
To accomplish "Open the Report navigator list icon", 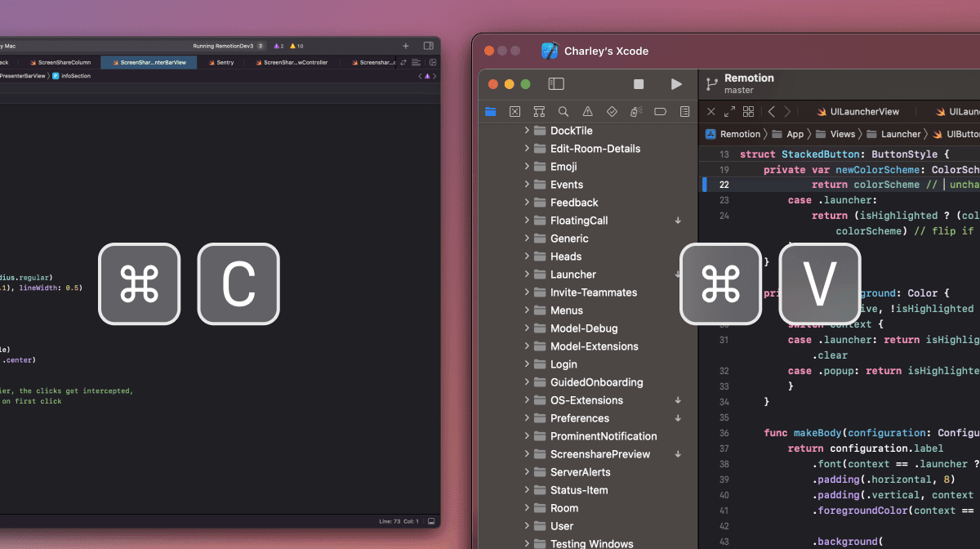I will pyautogui.click(x=685, y=112).
